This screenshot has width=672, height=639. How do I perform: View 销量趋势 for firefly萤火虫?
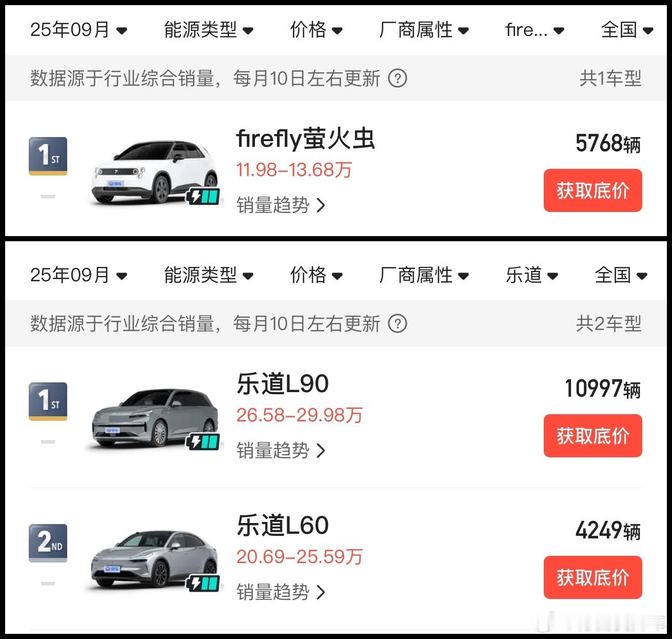coord(281,205)
